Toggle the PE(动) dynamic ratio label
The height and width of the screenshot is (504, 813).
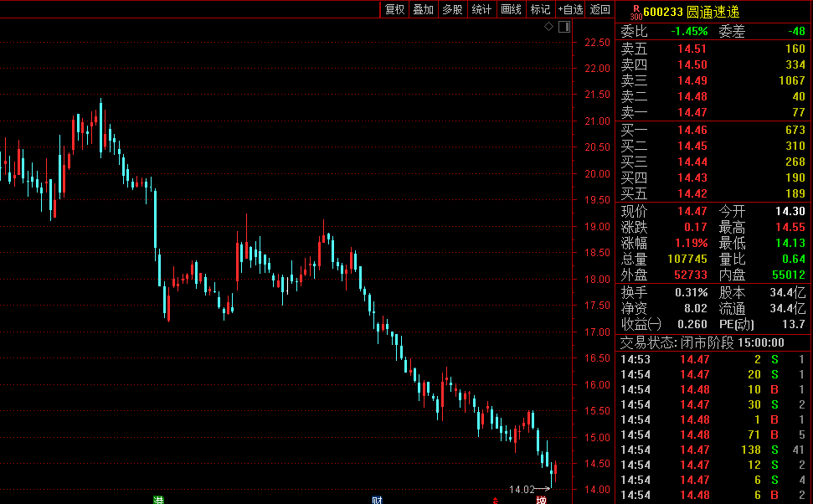coord(738,324)
